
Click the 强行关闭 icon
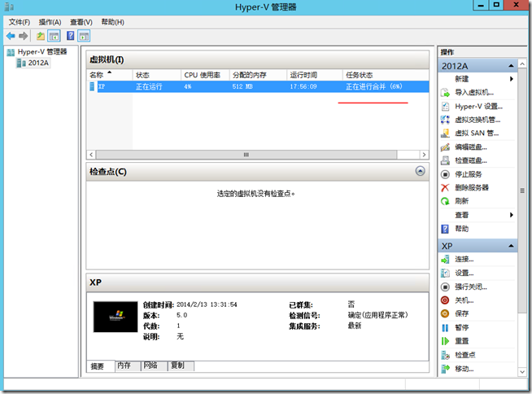coord(445,287)
